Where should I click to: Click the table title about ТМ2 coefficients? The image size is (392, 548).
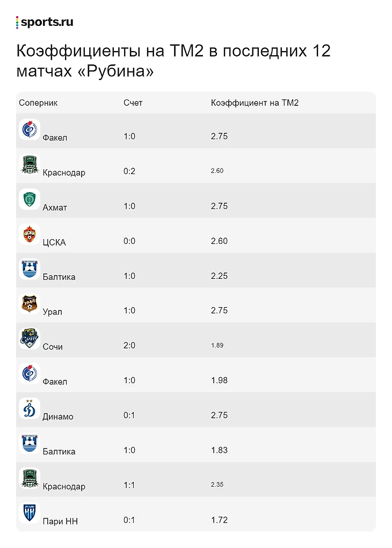click(173, 61)
